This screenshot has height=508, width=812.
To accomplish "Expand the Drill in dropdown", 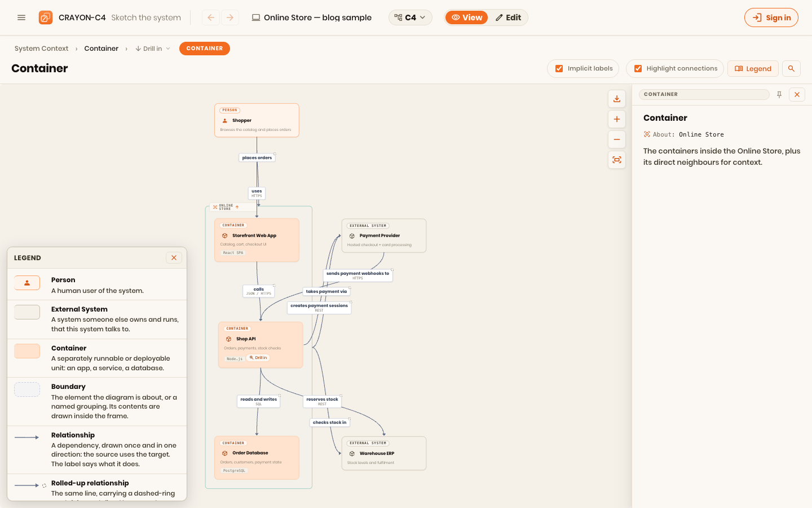I will click(x=153, y=49).
